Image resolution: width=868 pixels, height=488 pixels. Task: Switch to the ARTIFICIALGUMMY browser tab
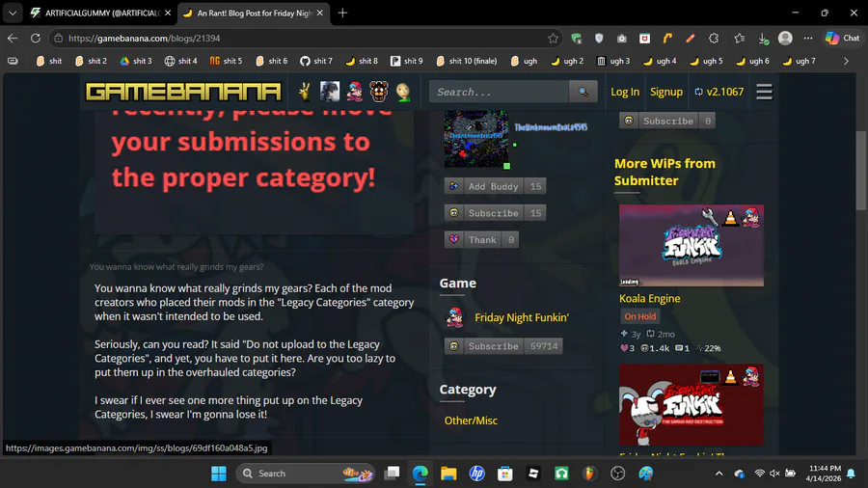[99, 13]
